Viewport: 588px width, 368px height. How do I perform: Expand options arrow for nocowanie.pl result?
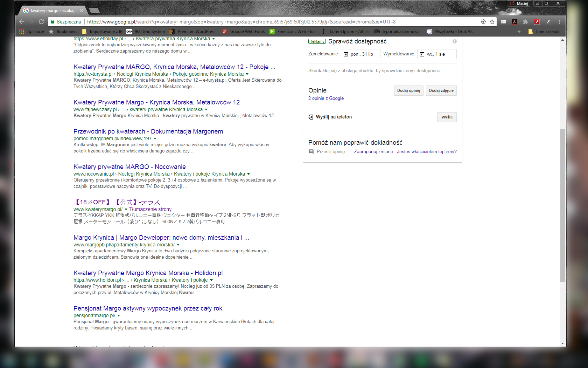[248, 174]
